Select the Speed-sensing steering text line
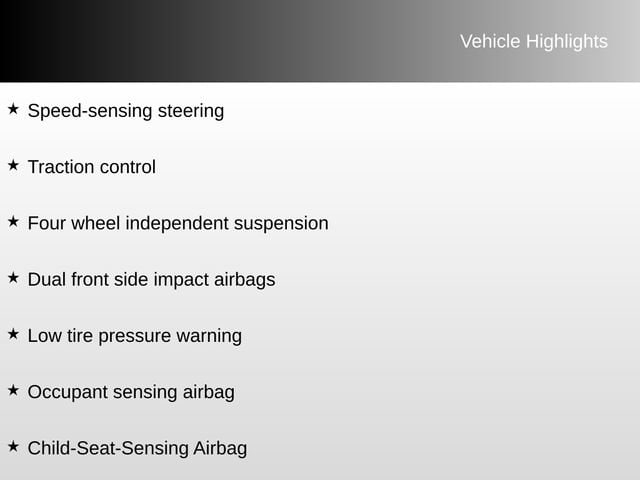This screenshot has height=480, width=640. click(125, 111)
